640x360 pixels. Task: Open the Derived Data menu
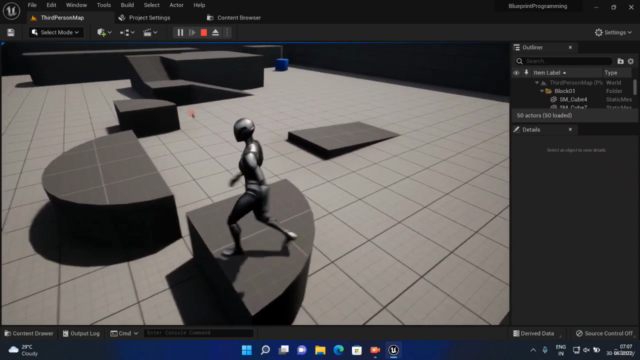click(x=533, y=333)
